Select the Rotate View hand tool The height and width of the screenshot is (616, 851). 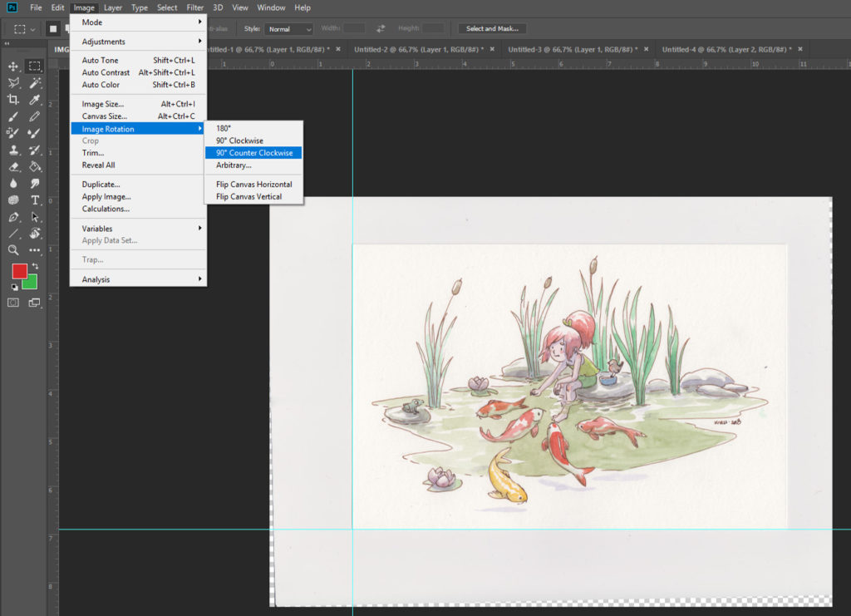pos(35,234)
